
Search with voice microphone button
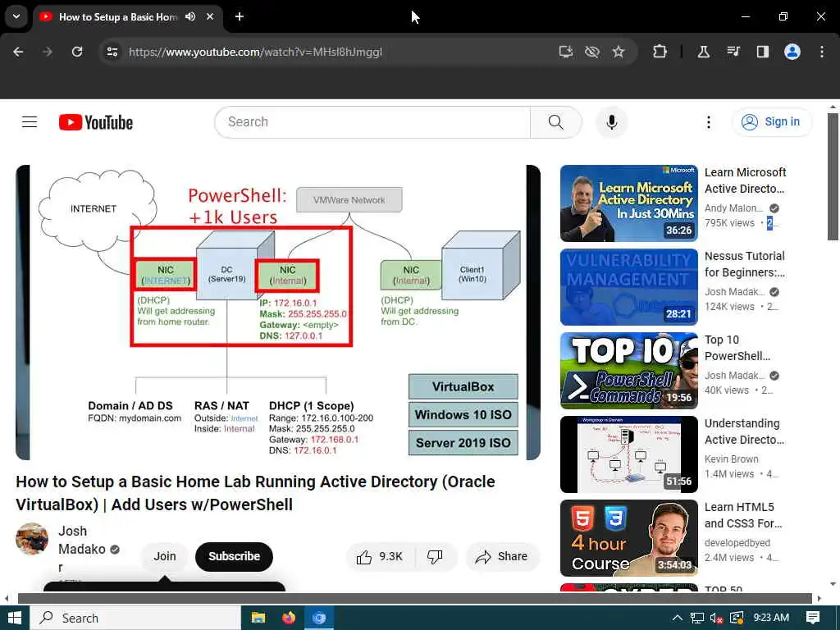click(612, 122)
